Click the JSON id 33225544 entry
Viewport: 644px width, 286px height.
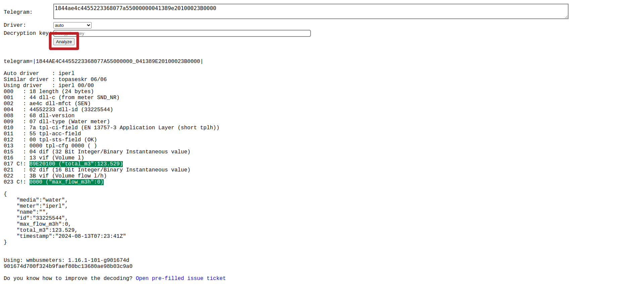(x=42, y=218)
